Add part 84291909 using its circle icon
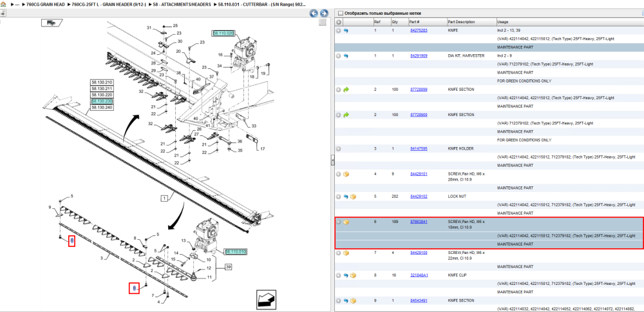The width and height of the screenshot is (644, 312). 339,55
